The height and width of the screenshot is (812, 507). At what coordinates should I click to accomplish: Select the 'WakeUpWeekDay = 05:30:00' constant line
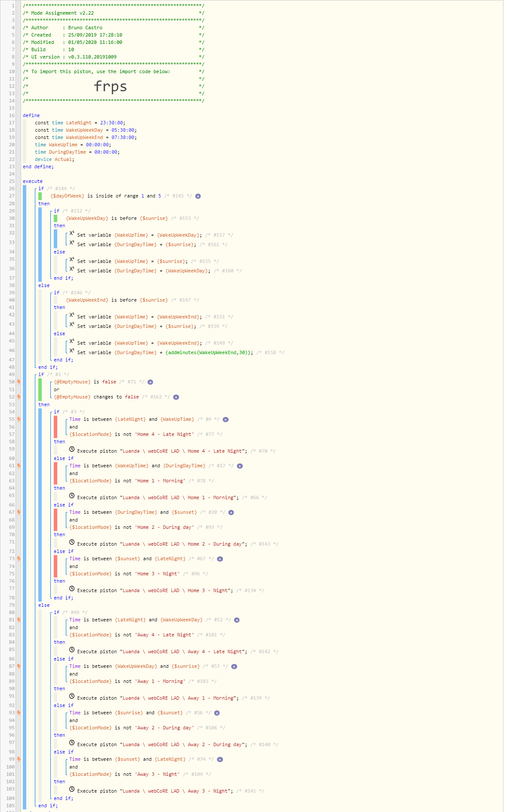pyautogui.click(x=86, y=130)
